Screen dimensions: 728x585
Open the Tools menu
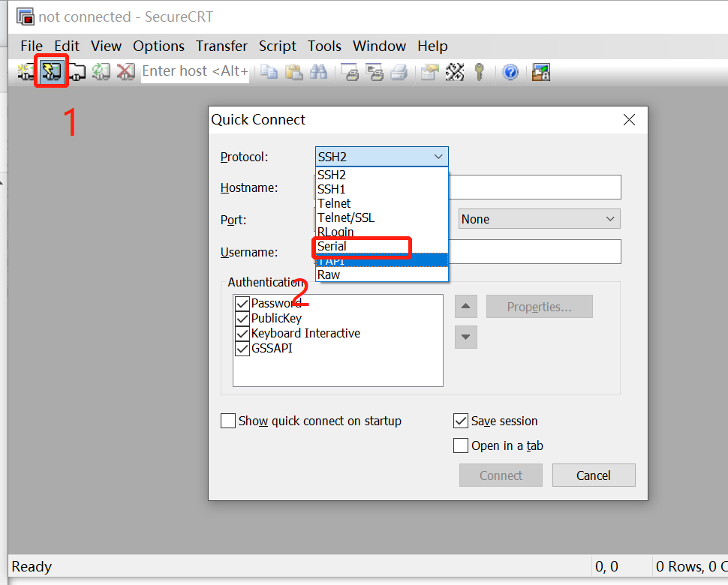pyautogui.click(x=324, y=46)
